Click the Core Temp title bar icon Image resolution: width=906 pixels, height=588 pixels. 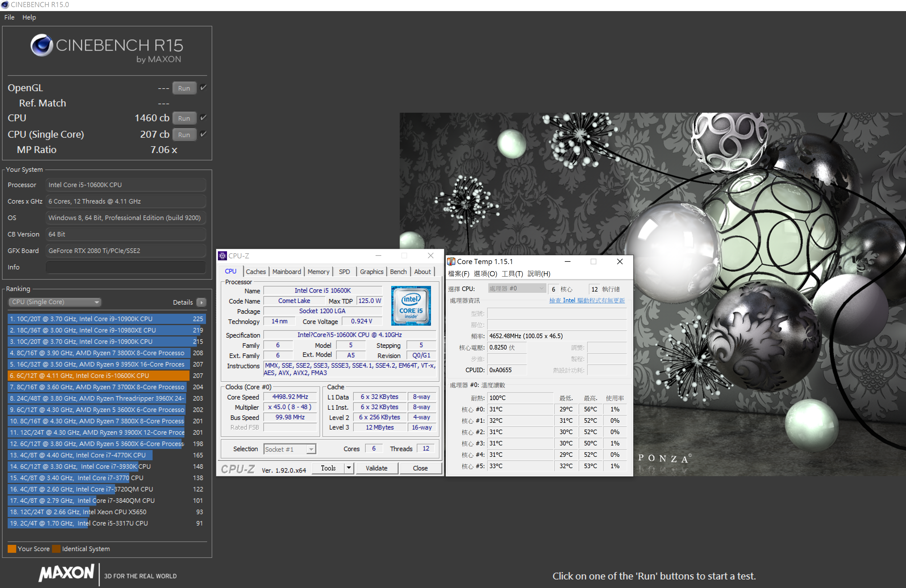pos(451,261)
